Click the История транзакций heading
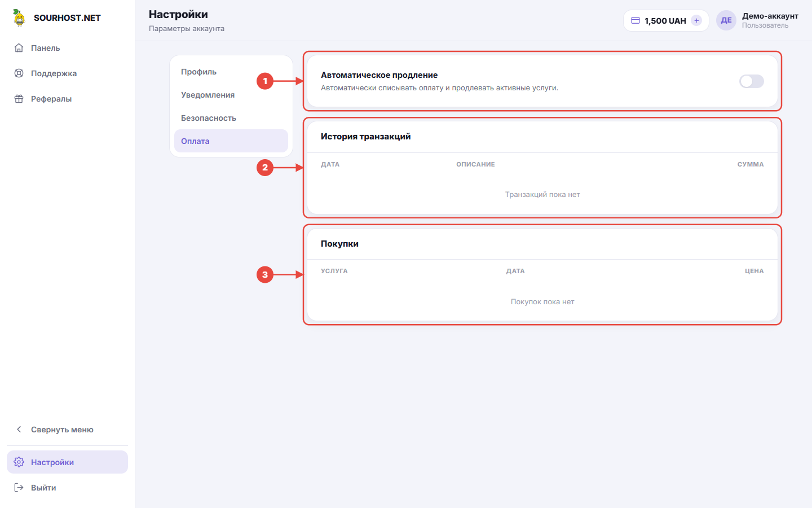812x508 pixels. pos(365,137)
